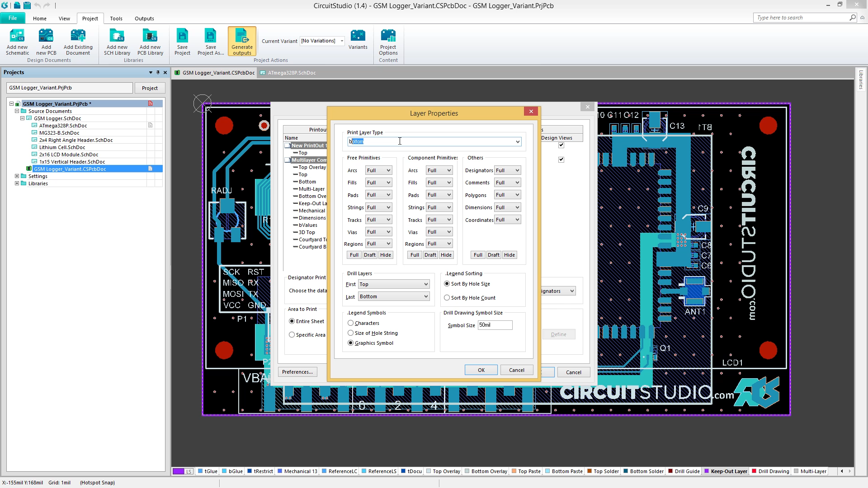Save the project using Save Project icon

(x=182, y=41)
